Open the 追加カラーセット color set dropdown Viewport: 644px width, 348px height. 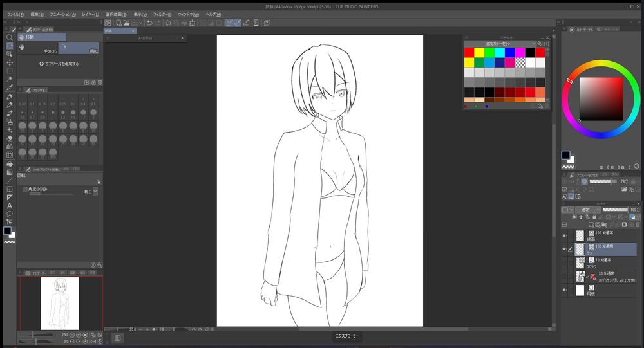(x=500, y=44)
